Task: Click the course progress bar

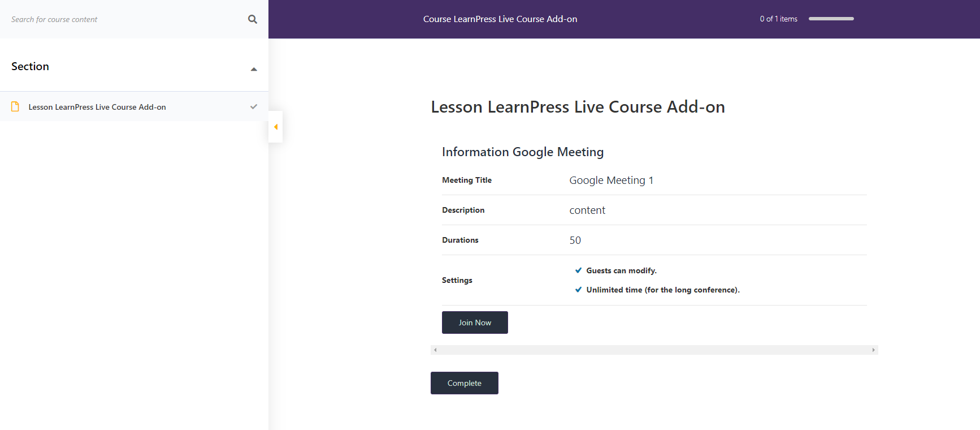Action: click(831, 19)
